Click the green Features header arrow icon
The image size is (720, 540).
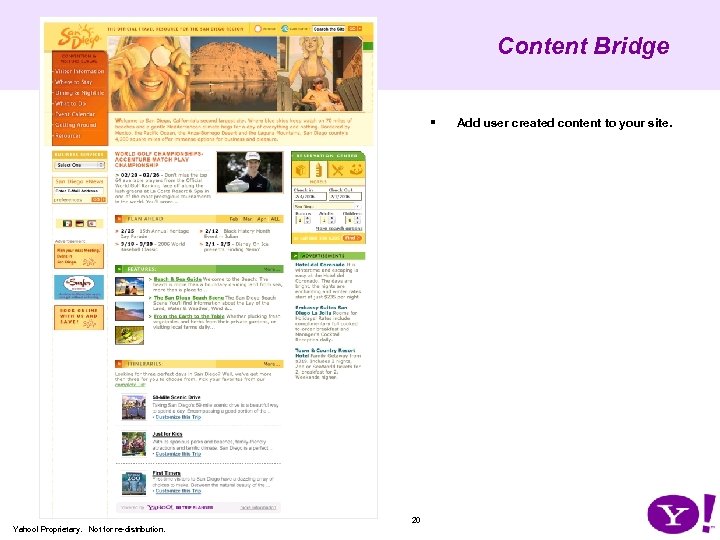click(x=119, y=269)
